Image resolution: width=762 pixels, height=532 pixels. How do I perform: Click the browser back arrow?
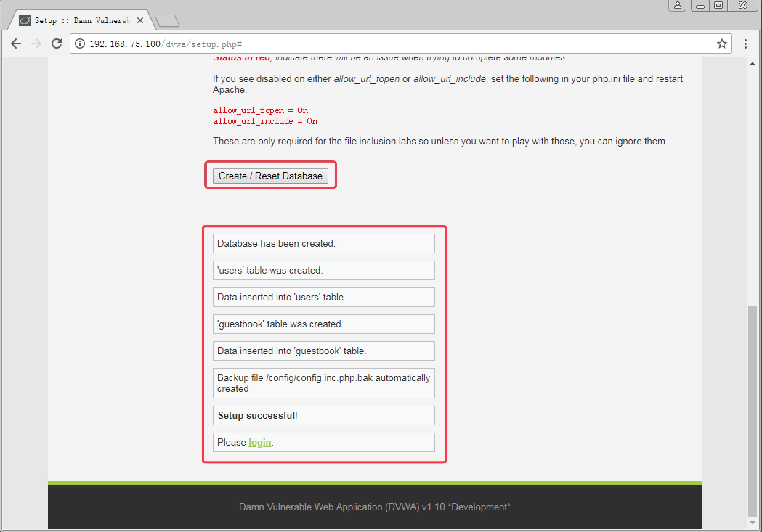coord(16,44)
